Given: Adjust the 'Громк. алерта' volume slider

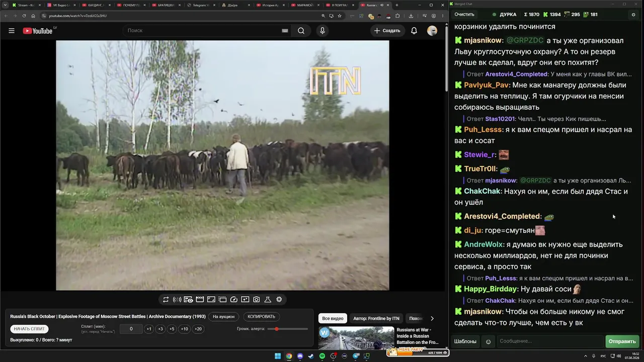Looking at the screenshot, I should point(288,329).
